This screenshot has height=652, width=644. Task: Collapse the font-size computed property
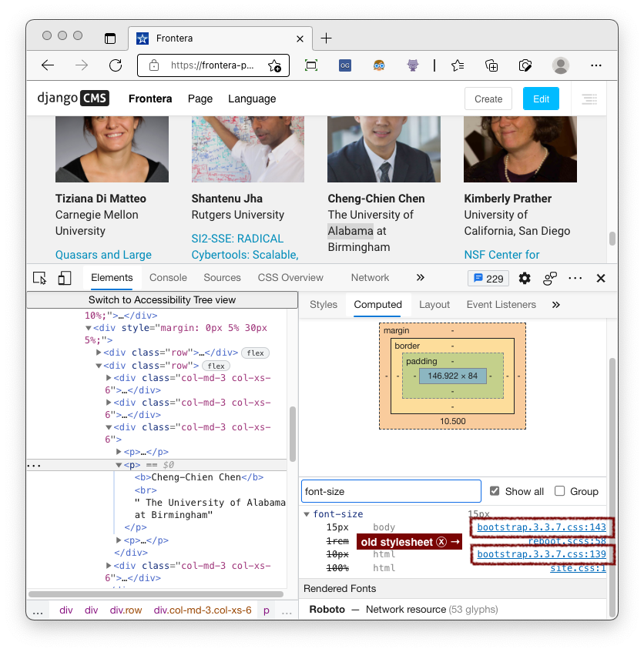pyautogui.click(x=307, y=514)
